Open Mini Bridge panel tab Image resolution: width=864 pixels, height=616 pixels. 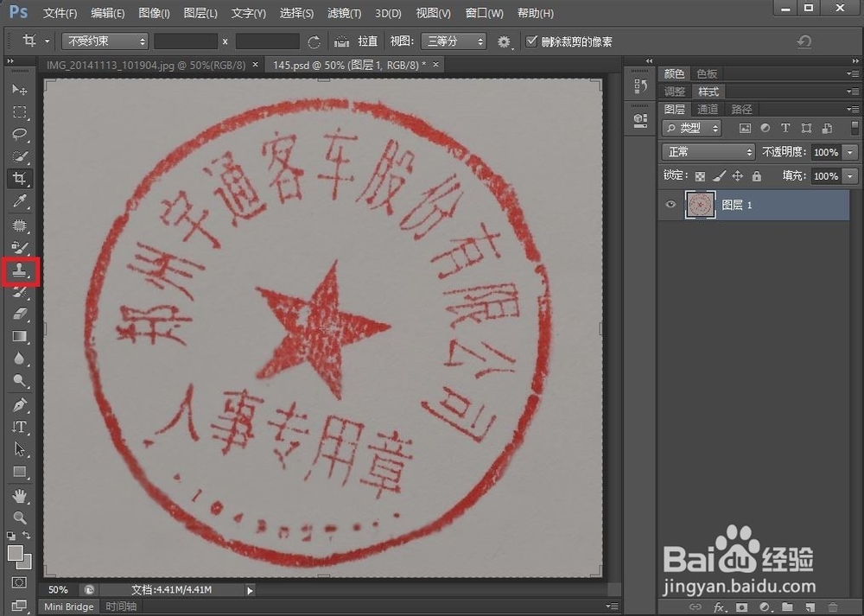(69, 606)
